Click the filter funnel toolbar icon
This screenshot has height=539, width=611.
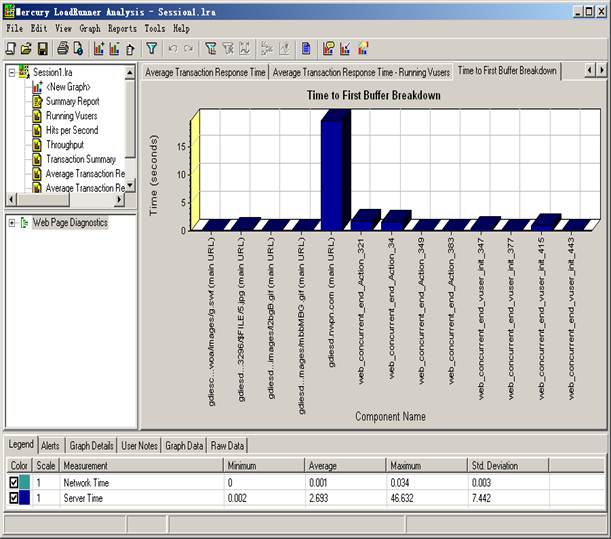[x=151, y=48]
